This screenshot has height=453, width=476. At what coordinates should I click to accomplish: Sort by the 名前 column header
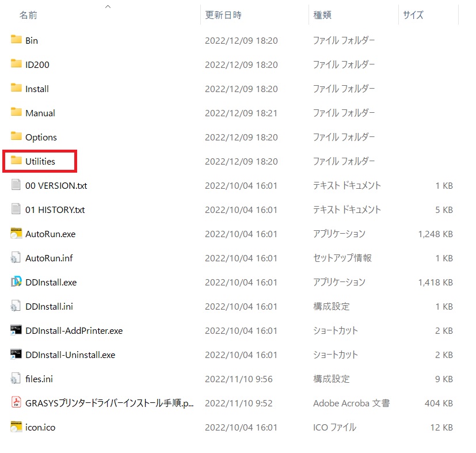(28, 15)
